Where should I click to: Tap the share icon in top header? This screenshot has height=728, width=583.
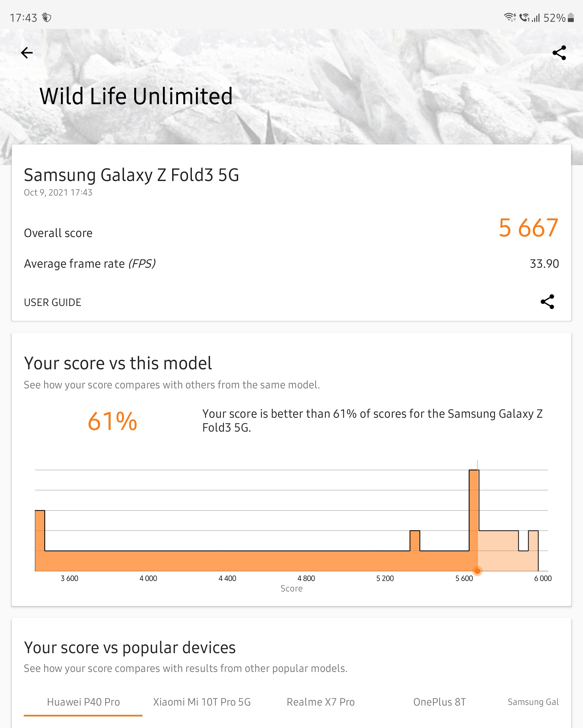pos(559,53)
